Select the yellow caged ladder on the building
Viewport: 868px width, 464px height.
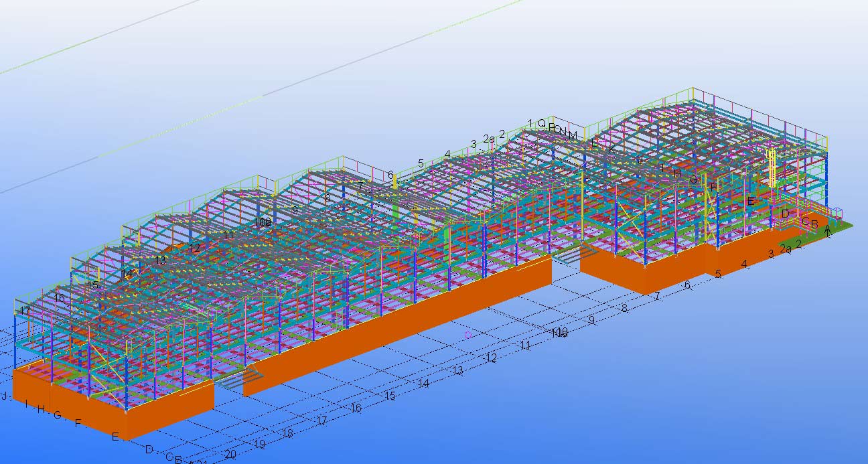[x=772, y=167]
